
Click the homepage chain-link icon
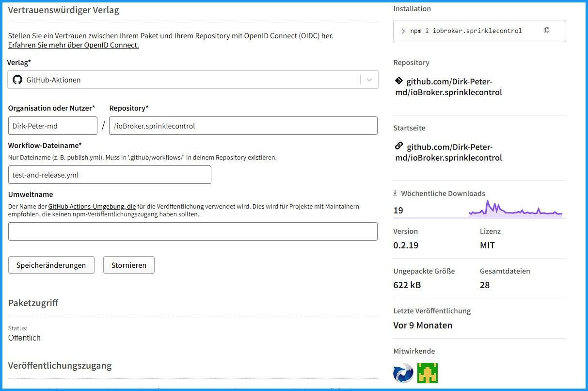[399, 146]
